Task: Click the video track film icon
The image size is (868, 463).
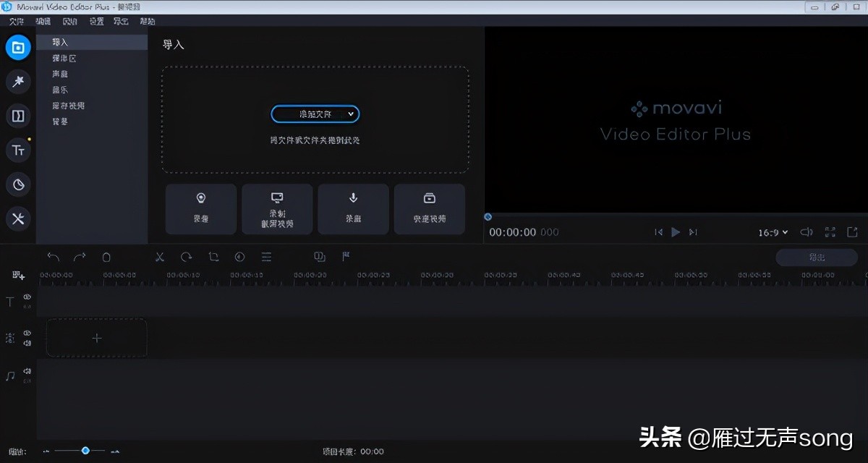Action: pyautogui.click(x=10, y=338)
